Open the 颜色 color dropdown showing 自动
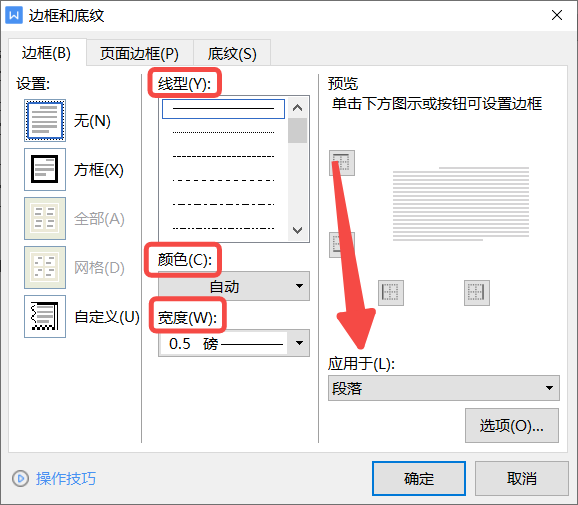 (x=234, y=286)
